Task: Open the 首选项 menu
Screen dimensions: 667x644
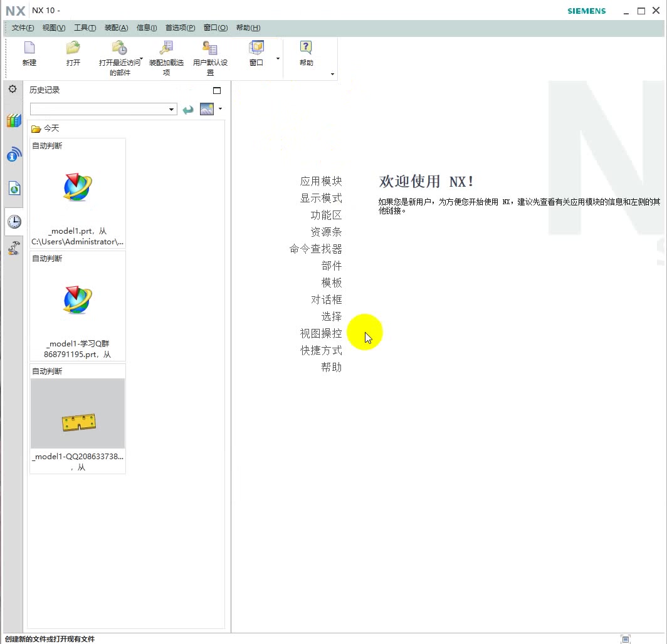Action: click(x=179, y=28)
